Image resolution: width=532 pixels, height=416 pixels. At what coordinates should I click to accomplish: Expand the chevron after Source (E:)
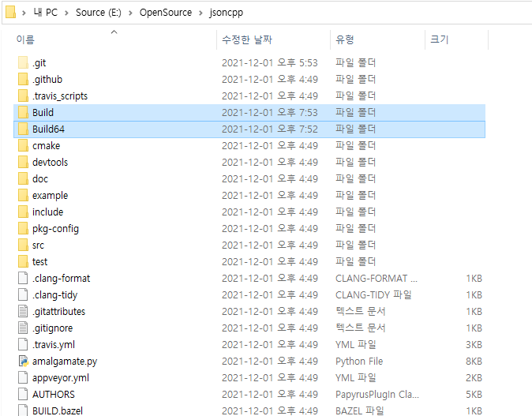[130, 13]
